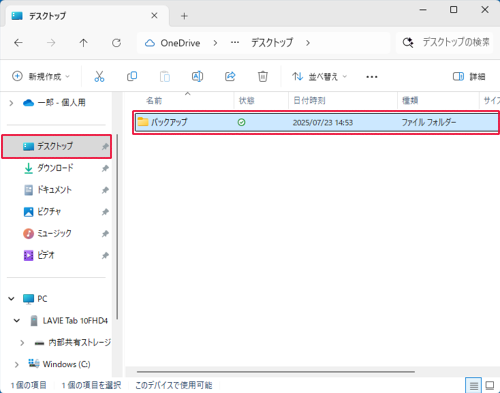Screen dimensions: 500x393
Task: Click the Cut scissors icon
Action: (99, 77)
